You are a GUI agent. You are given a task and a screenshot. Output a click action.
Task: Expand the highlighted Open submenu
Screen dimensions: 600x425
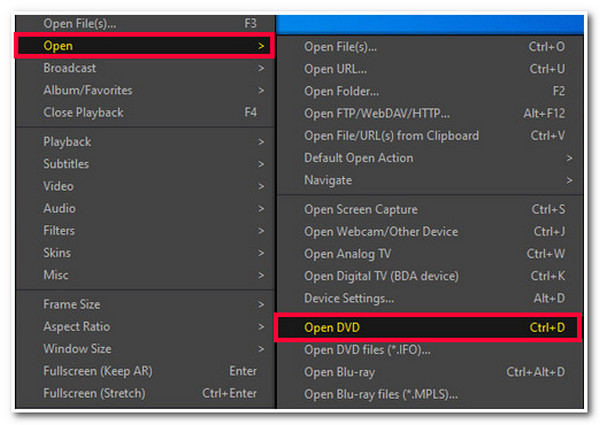[145, 46]
